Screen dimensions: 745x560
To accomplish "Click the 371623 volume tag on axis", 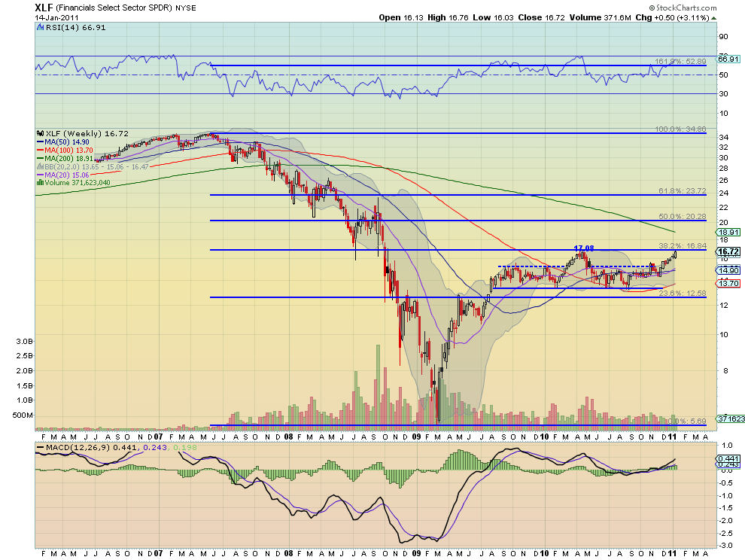I will 731,418.
